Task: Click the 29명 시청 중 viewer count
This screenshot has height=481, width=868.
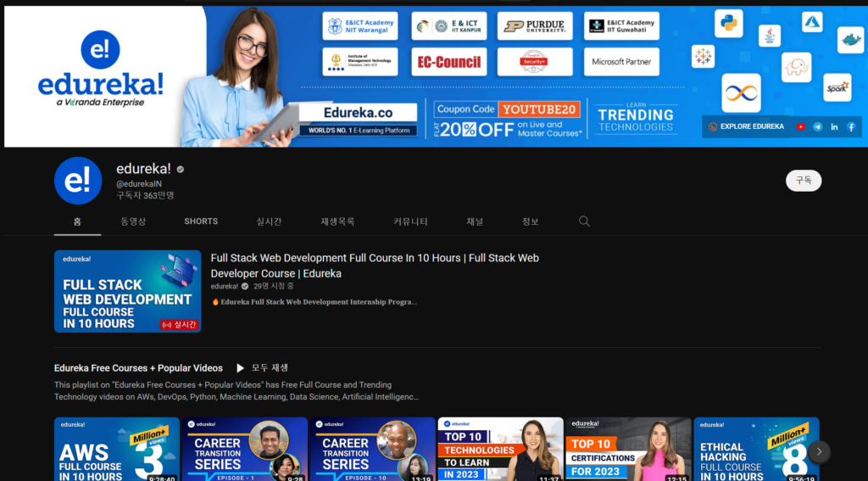Action: [274, 287]
